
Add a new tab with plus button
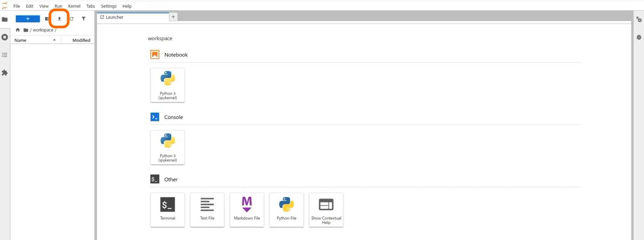173,17
